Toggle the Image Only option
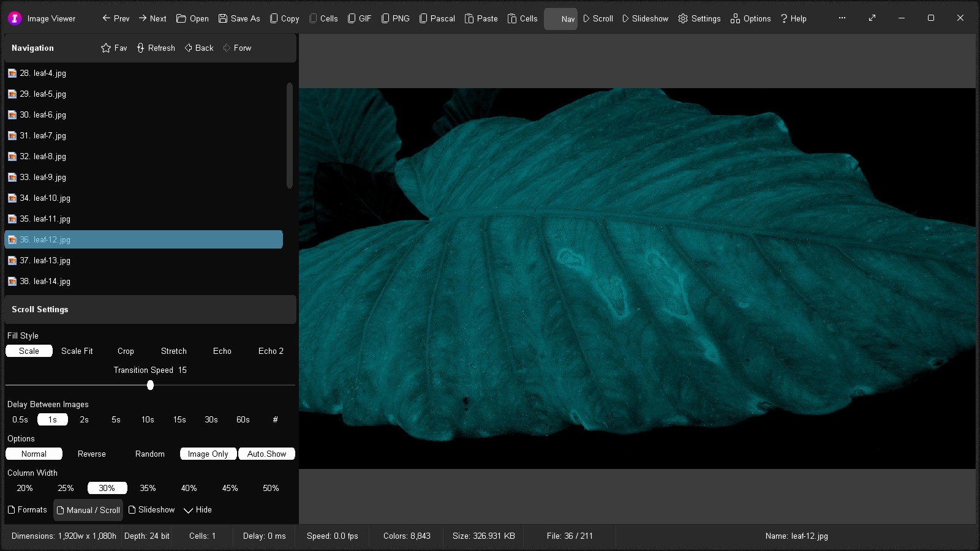The height and width of the screenshot is (551, 980). tap(208, 454)
